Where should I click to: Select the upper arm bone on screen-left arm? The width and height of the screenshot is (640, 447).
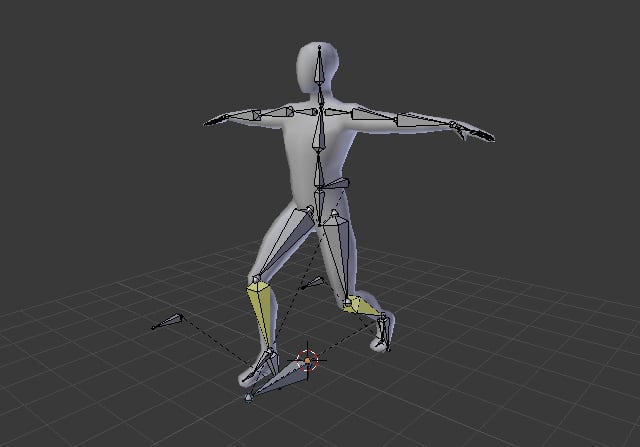coord(277,114)
